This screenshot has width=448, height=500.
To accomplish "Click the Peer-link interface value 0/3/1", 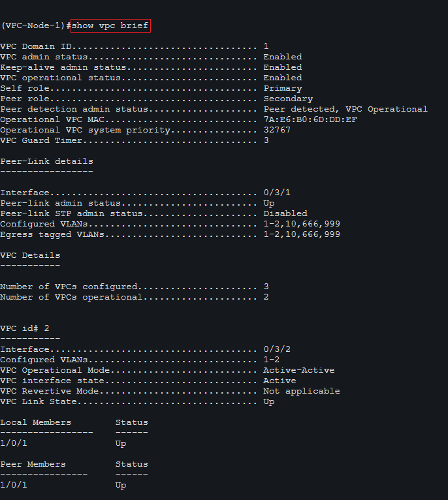I will pyautogui.click(x=277, y=193).
